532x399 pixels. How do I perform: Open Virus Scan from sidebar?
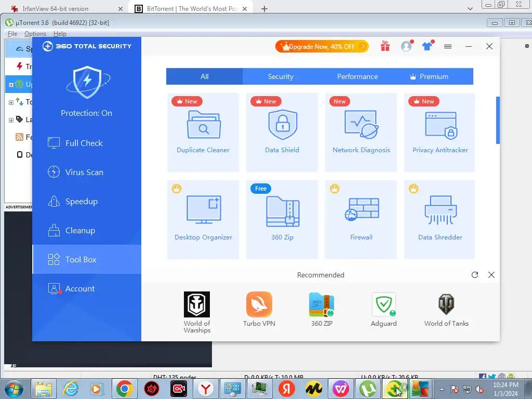click(87, 172)
